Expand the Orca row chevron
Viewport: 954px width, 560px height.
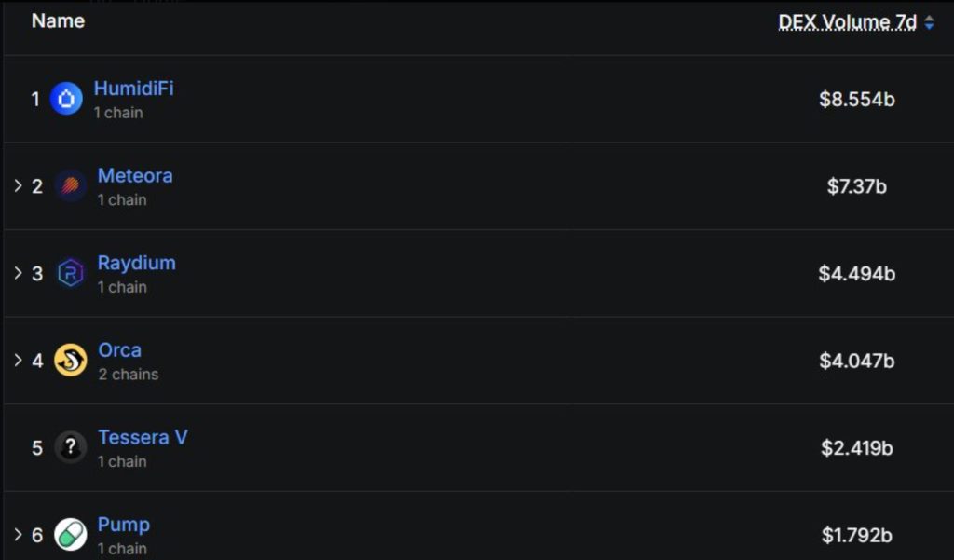[18, 360]
